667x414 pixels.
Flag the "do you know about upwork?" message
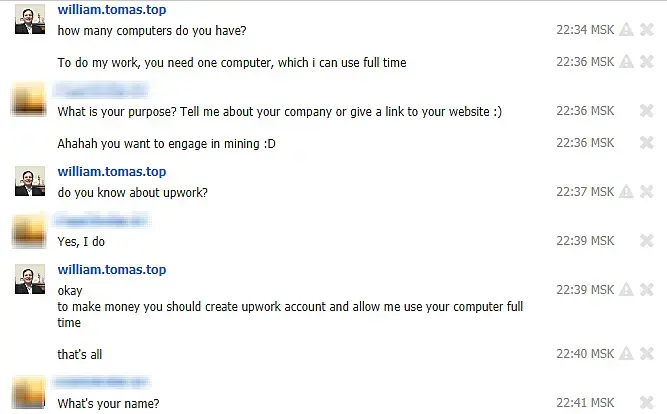626,192
